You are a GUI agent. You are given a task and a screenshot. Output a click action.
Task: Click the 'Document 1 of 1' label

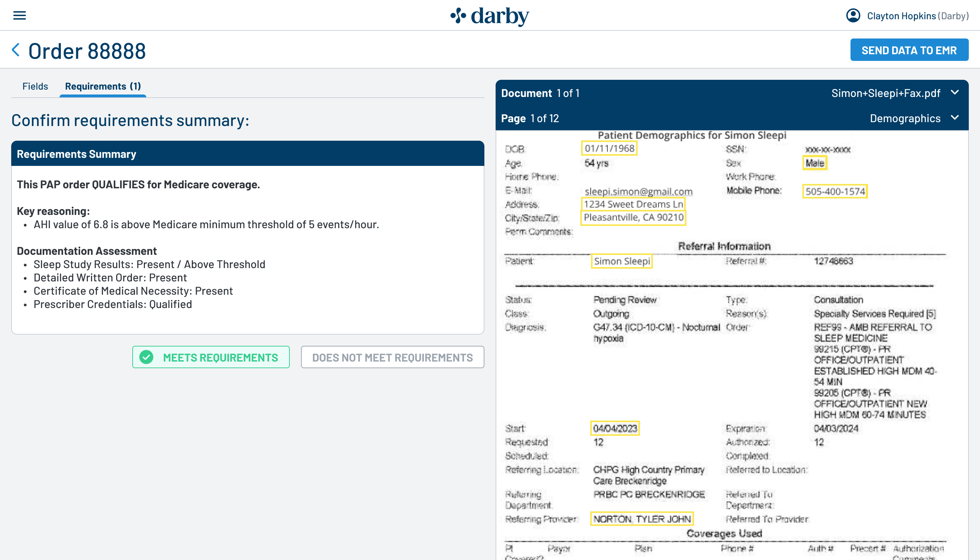pyautogui.click(x=540, y=93)
